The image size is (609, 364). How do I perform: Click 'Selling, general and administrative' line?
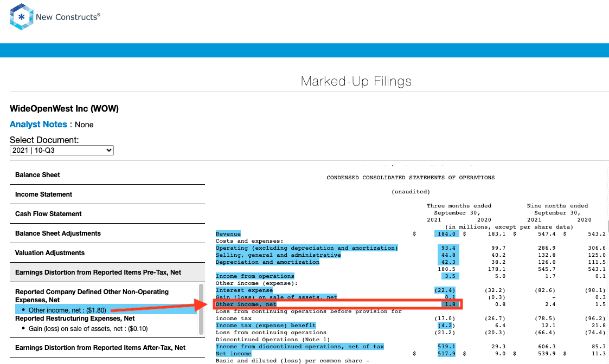pos(278,255)
